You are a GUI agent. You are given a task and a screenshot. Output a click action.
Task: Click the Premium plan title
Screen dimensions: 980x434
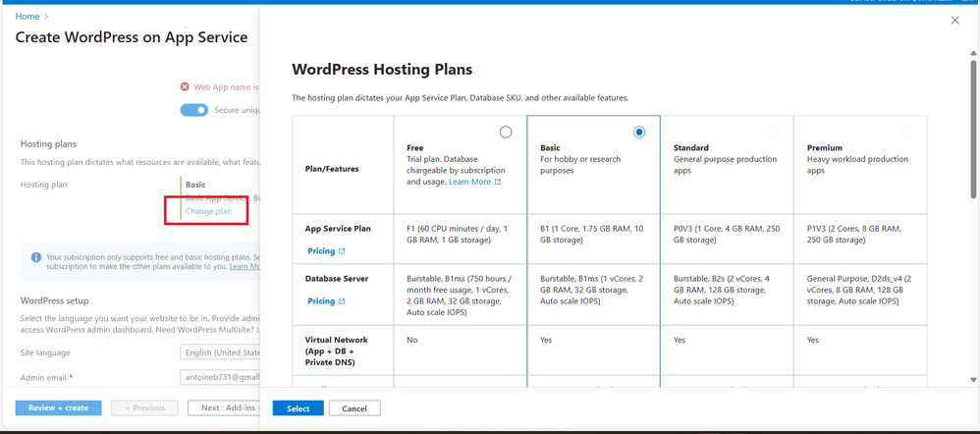825,148
